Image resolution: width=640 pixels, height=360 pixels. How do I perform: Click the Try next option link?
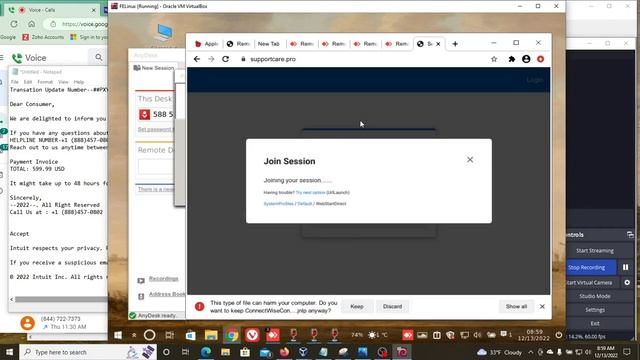[310, 193]
